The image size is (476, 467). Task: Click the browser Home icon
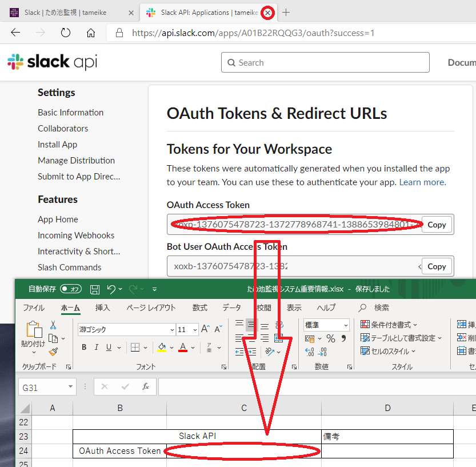91,33
